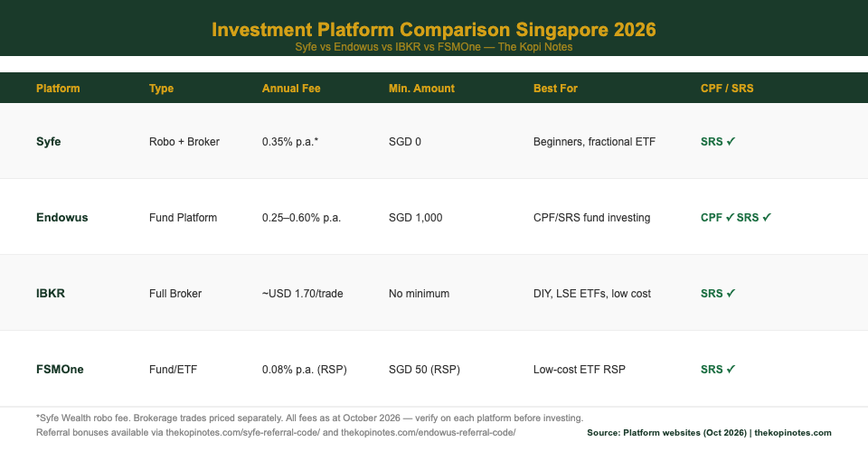
Task: Click the Source: Platform websites credit line
Action: [709, 433]
